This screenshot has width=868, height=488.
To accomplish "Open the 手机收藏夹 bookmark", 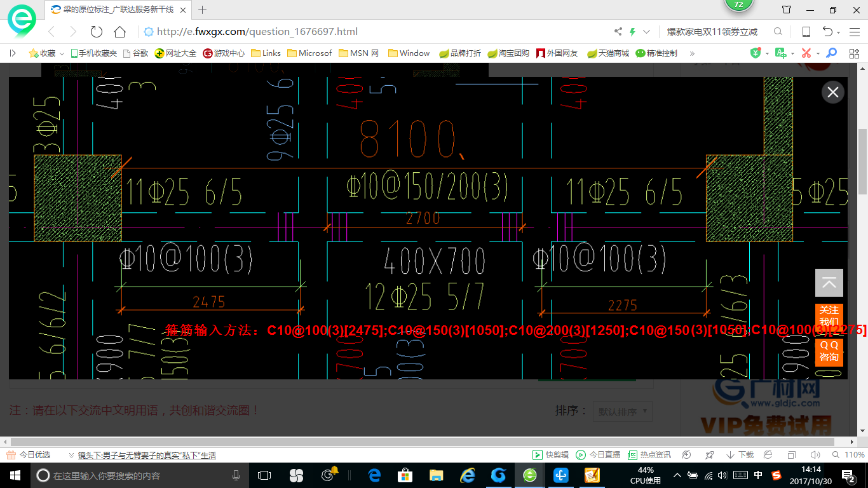I will 93,53.
